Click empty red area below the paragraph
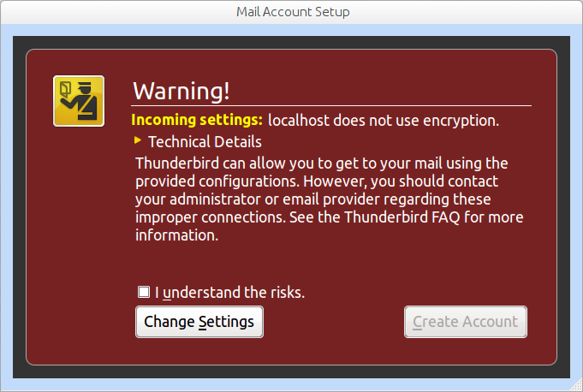 [x=329, y=262]
